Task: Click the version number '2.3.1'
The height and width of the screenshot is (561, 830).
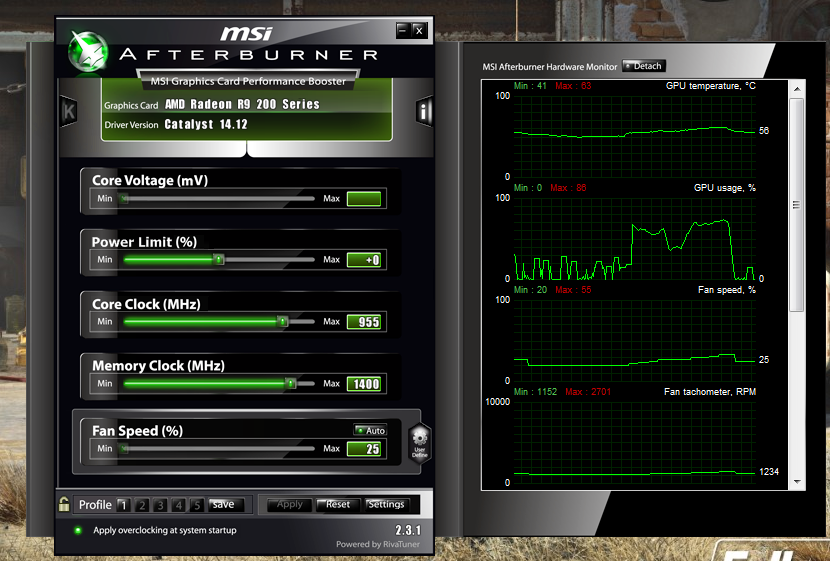Action: [x=408, y=530]
